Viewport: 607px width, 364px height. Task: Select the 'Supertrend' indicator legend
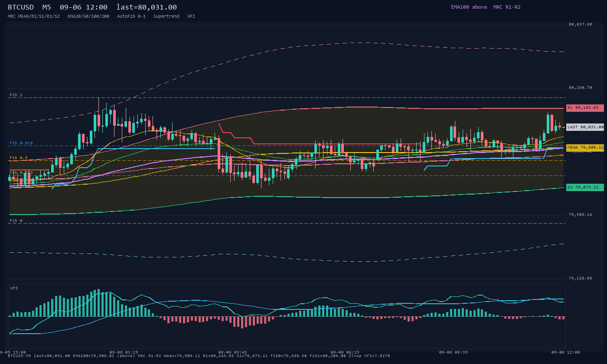[166, 16]
